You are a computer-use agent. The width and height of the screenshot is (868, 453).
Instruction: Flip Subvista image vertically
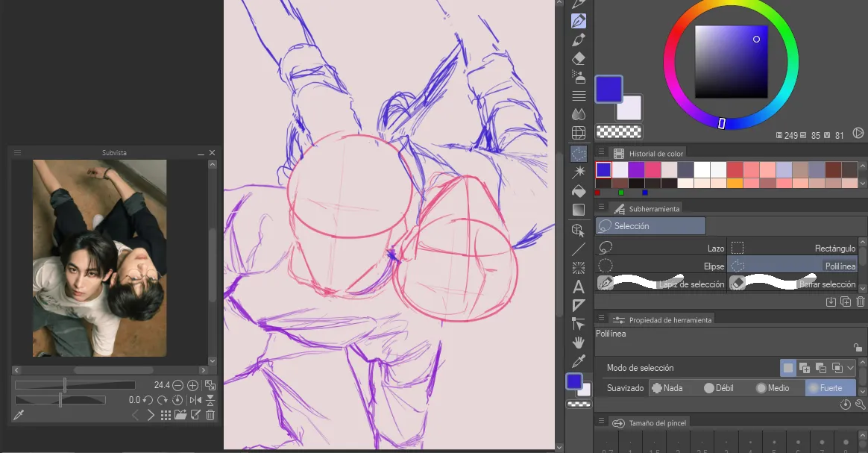click(210, 400)
